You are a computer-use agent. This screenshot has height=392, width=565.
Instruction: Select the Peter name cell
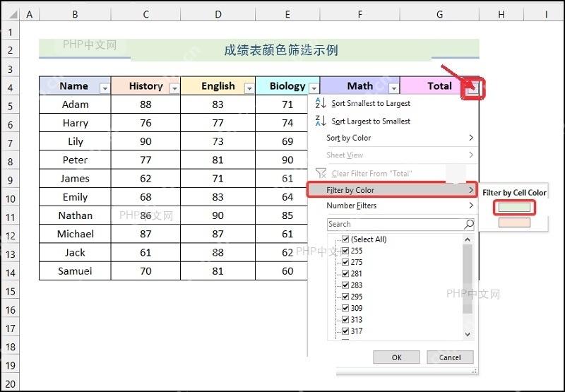[x=75, y=160]
